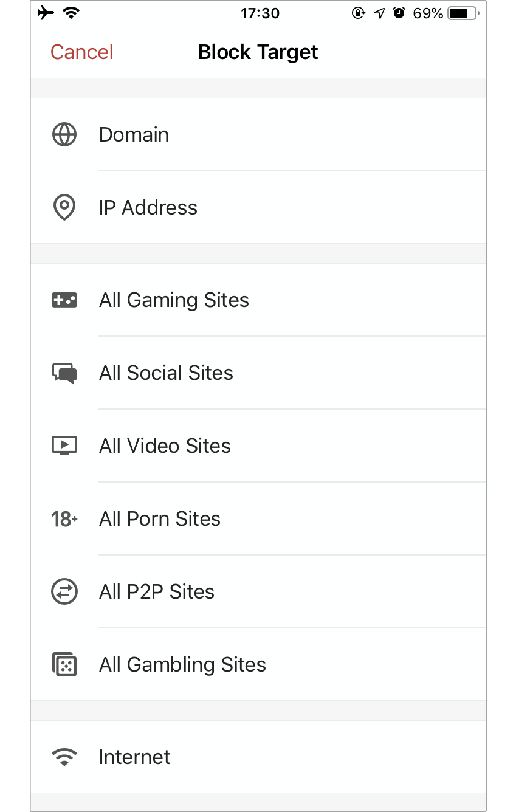The image size is (516, 812).
Task: Choose All Porn Sites option
Action: [258, 519]
